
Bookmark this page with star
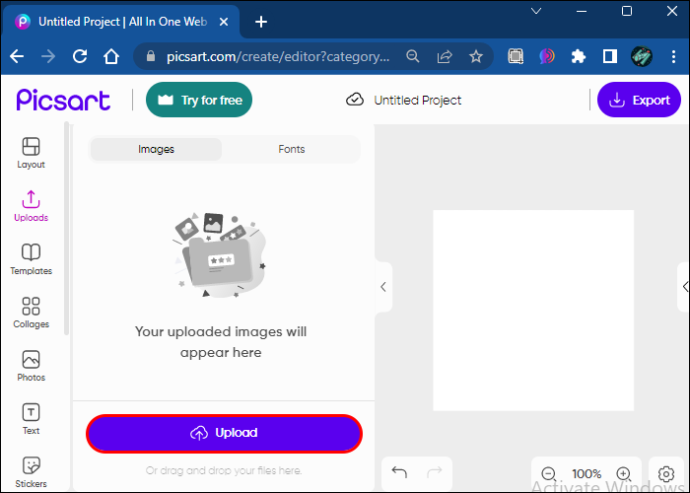tap(476, 56)
